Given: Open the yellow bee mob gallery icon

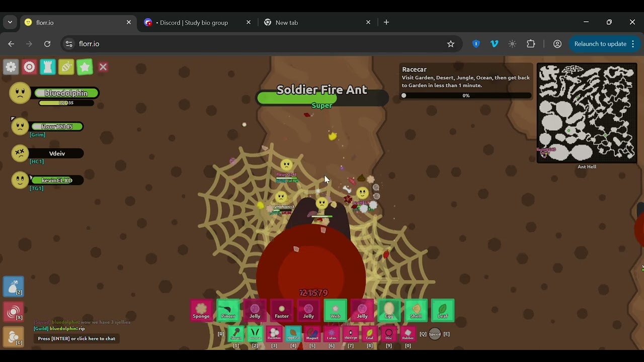Looking at the screenshot, I should click(x=66, y=67).
